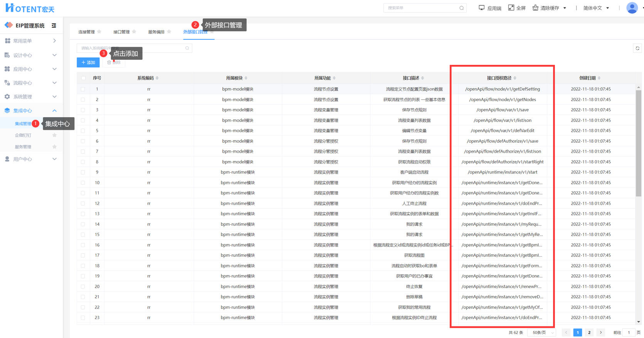The image size is (644, 338).
Task: Click the fullscreen 全屏 icon
Action: 511,8
